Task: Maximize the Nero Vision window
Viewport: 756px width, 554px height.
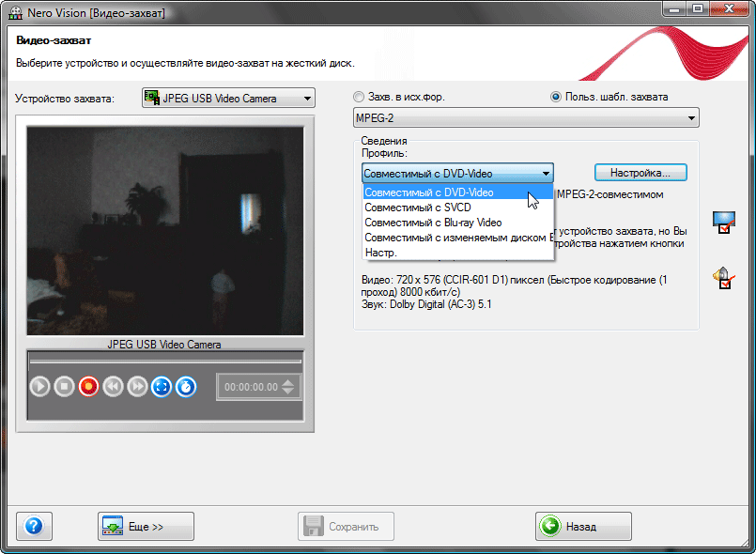Action: click(x=698, y=9)
